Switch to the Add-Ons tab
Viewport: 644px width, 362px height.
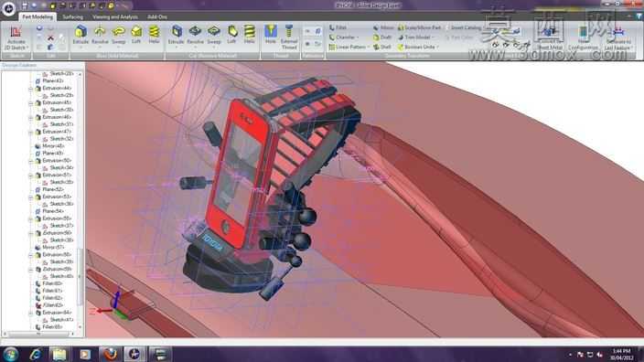157,16
